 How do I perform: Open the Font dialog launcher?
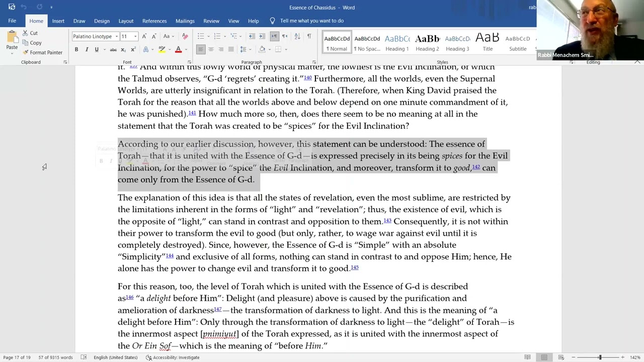pos(189,62)
